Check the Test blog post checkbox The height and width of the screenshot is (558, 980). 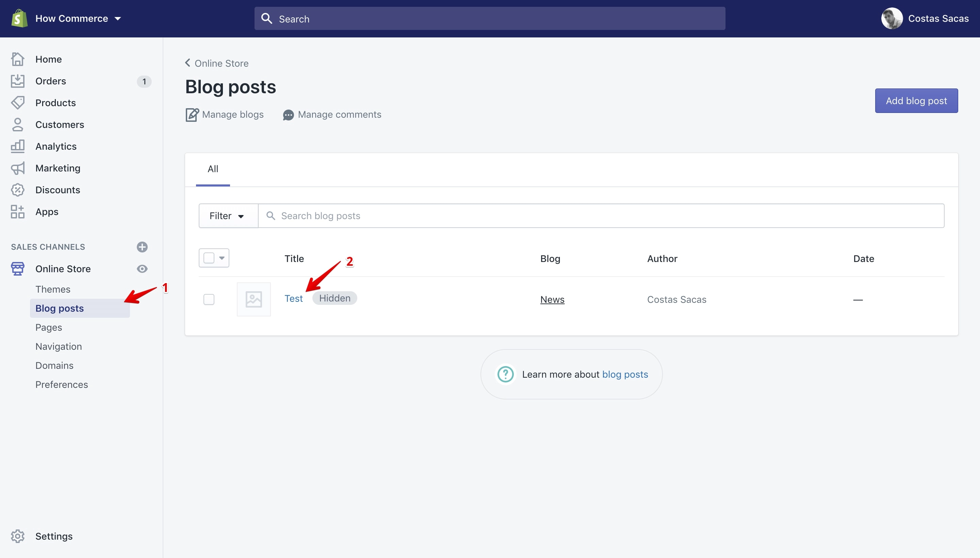click(x=209, y=299)
